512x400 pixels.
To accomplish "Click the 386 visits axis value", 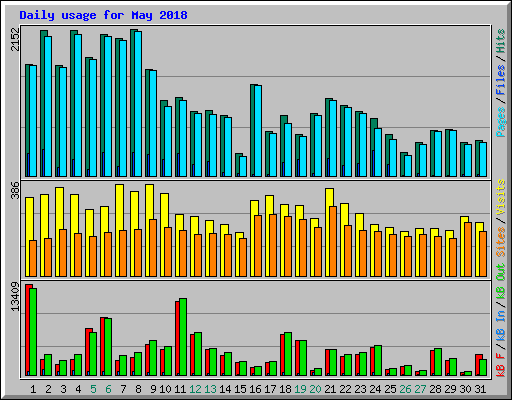I will click(15, 190).
